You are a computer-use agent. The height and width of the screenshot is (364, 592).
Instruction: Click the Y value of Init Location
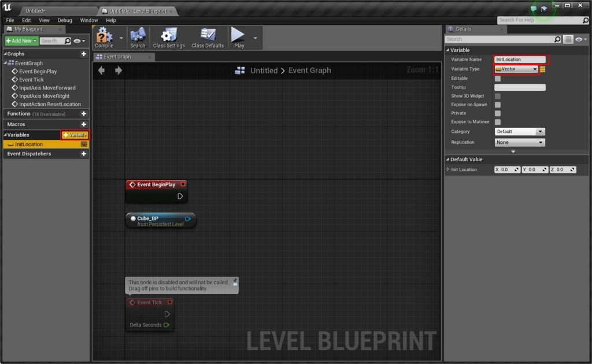click(x=535, y=170)
